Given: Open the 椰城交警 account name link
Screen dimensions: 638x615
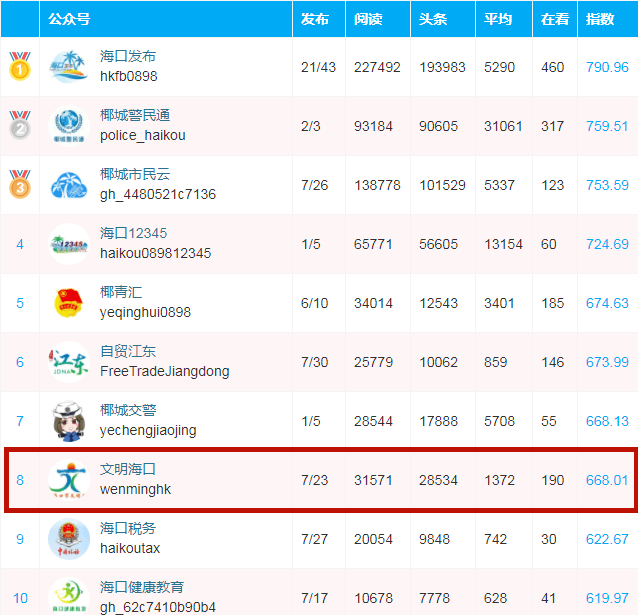Looking at the screenshot, I should pyautogui.click(x=128, y=410).
